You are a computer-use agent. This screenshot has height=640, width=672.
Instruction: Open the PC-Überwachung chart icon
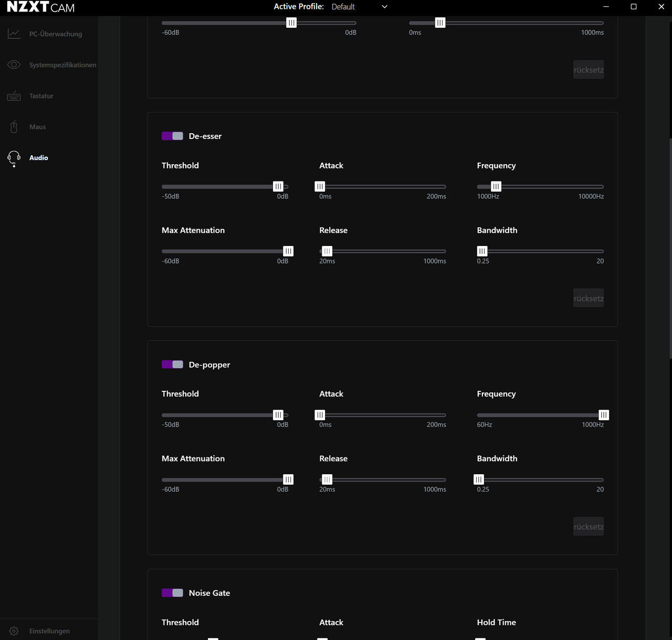[14, 34]
